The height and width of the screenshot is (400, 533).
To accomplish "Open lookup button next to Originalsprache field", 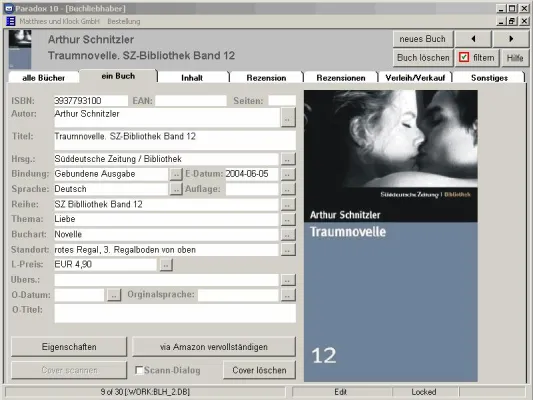I will click(288, 295).
